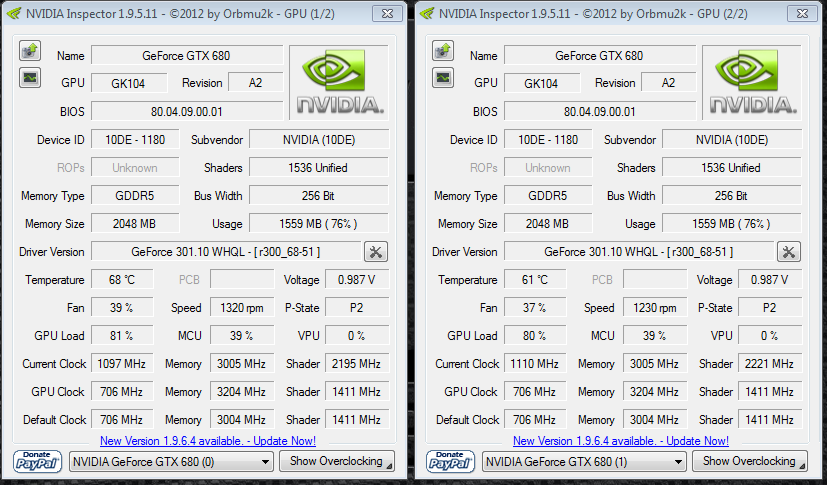827x485 pixels.
Task: Click temperature value 68 °C
Action: pyautogui.click(x=122, y=280)
